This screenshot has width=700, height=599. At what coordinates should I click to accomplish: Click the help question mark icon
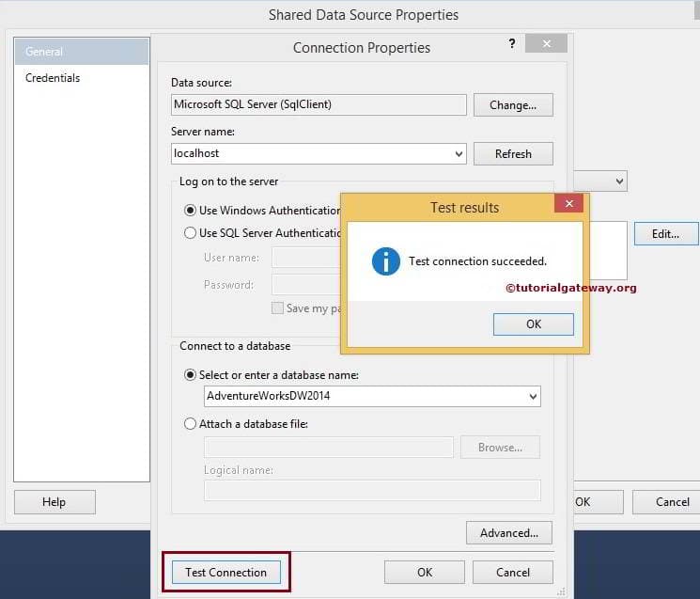(x=511, y=44)
